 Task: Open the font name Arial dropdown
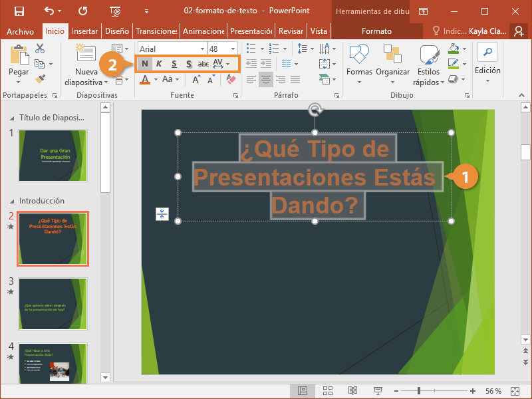click(201, 49)
